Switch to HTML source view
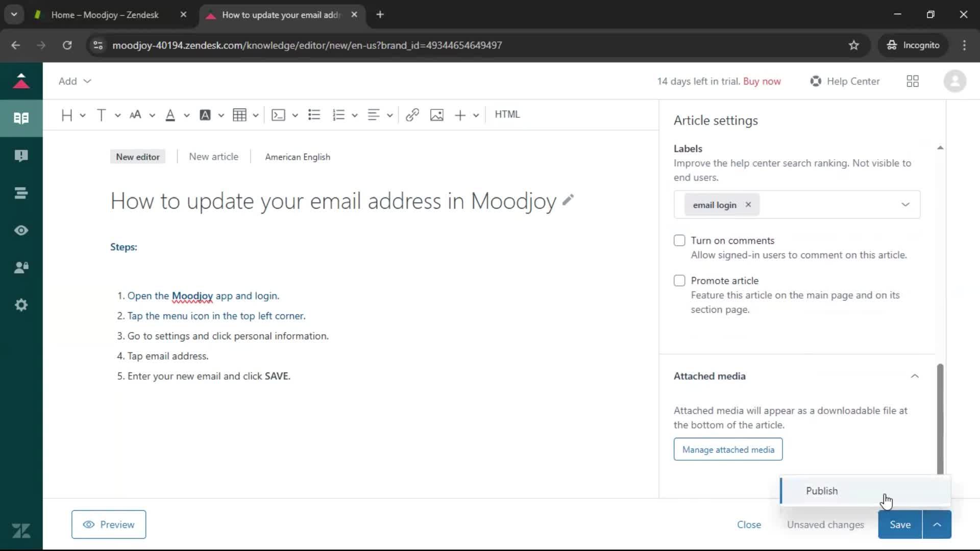Screen dimensions: 980x551 pyautogui.click(x=507, y=114)
